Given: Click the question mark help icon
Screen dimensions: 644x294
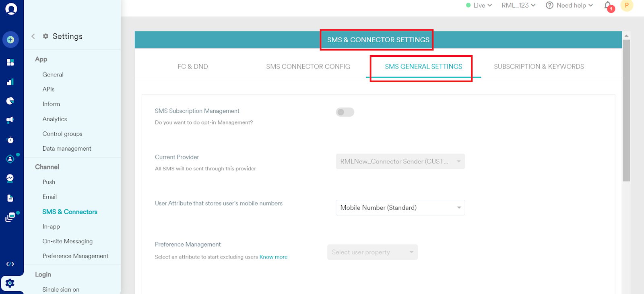Looking at the screenshot, I should pos(549,5).
